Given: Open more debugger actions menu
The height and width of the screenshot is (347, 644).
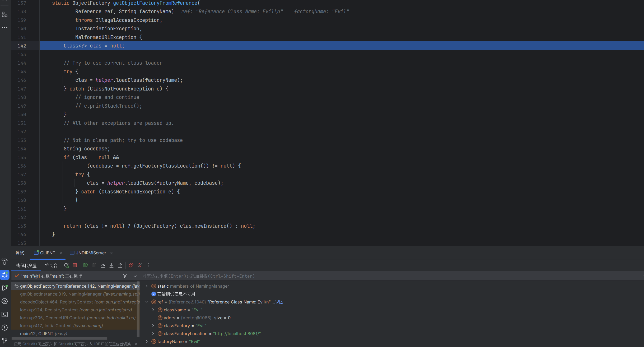Looking at the screenshot, I should [x=148, y=265].
